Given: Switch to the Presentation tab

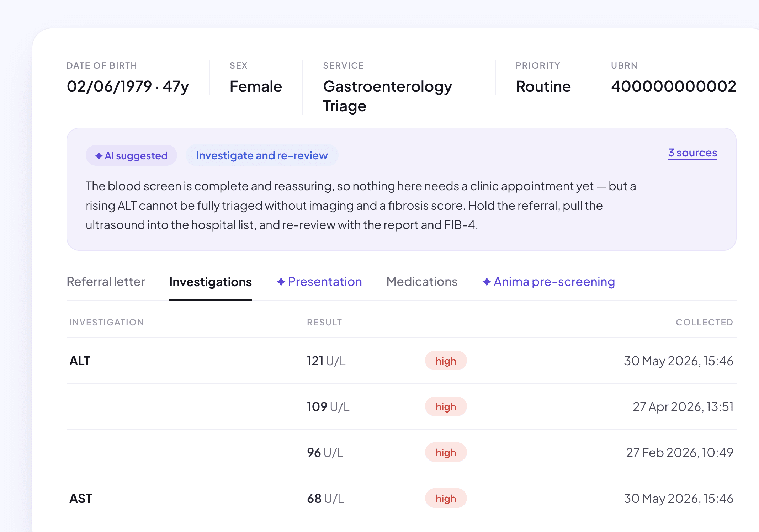Looking at the screenshot, I should (319, 282).
